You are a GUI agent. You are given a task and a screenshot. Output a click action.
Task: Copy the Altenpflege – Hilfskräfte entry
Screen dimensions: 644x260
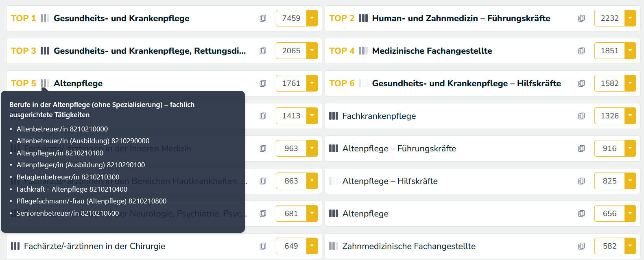(x=581, y=181)
